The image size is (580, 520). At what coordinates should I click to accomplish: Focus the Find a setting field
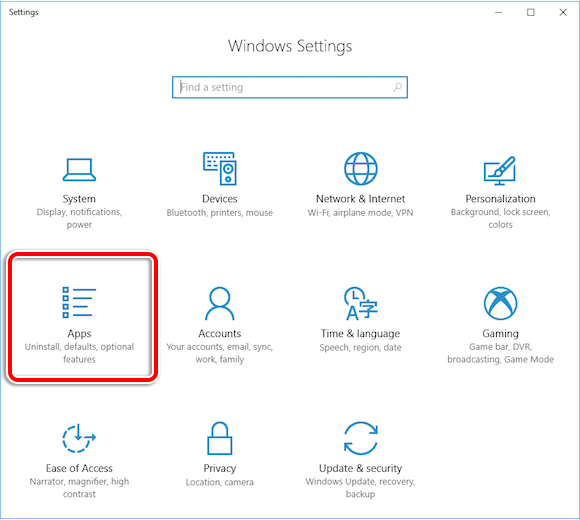click(290, 87)
